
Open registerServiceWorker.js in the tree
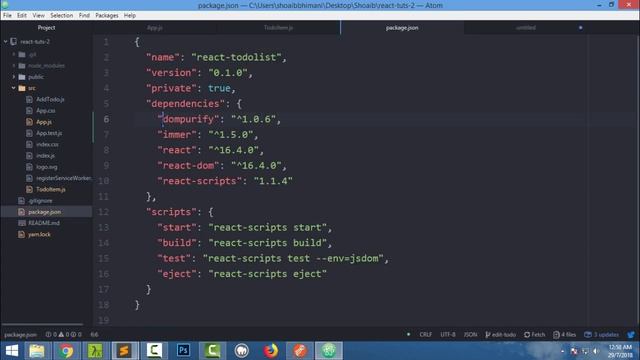click(x=64, y=178)
